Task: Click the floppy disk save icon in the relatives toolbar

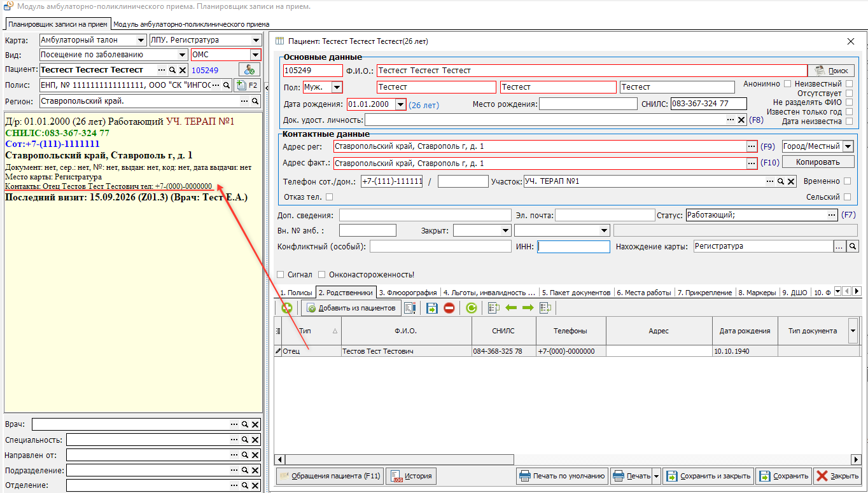Action: click(x=432, y=308)
